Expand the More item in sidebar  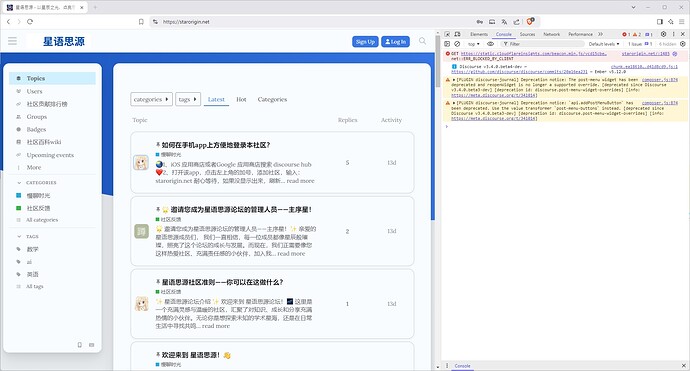coord(34,167)
